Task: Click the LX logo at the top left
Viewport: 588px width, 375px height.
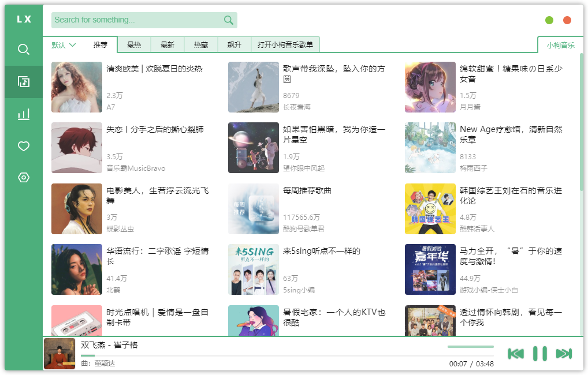Action: pyautogui.click(x=23, y=18)
